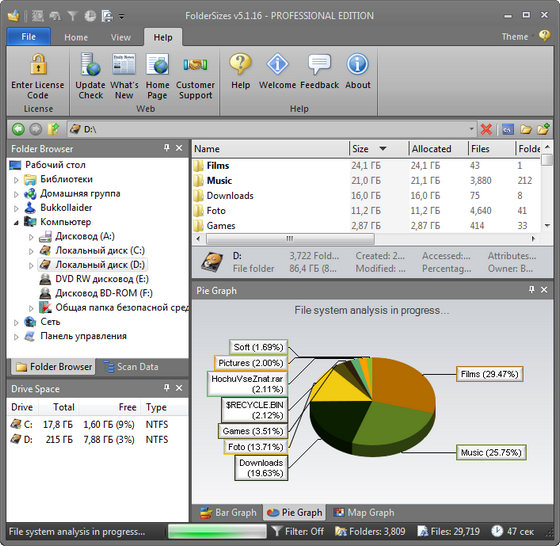Pin the Folder Browser panel
560x546 pixels.
(x=167, y=148)
